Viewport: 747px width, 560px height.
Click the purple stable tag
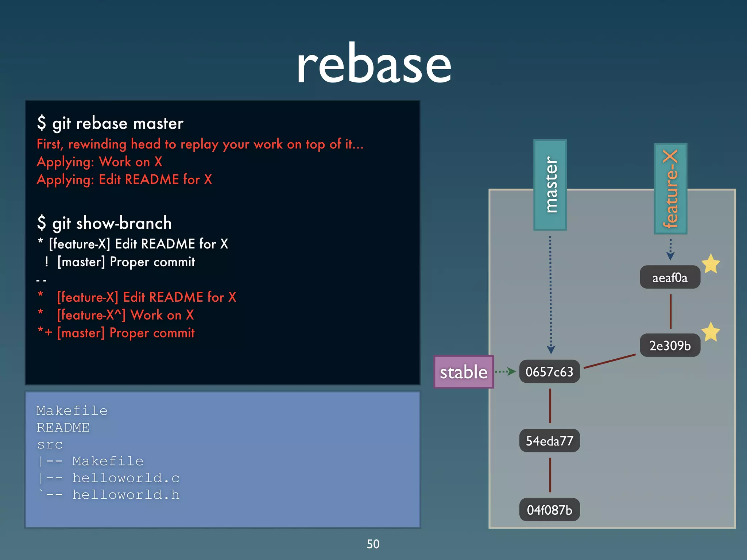pyautogui.click(x=464, y=372)
